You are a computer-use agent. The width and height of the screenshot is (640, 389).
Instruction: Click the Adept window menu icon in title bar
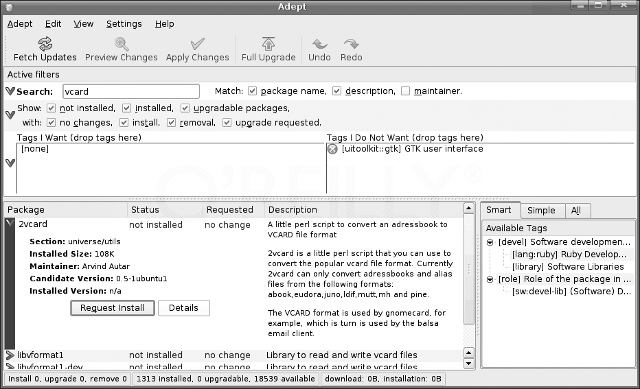tap(9, 7)
